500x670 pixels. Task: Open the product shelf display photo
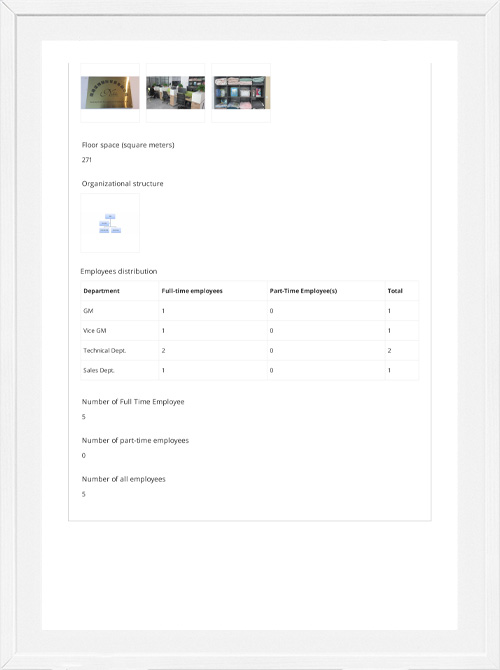tap(241, 93)
